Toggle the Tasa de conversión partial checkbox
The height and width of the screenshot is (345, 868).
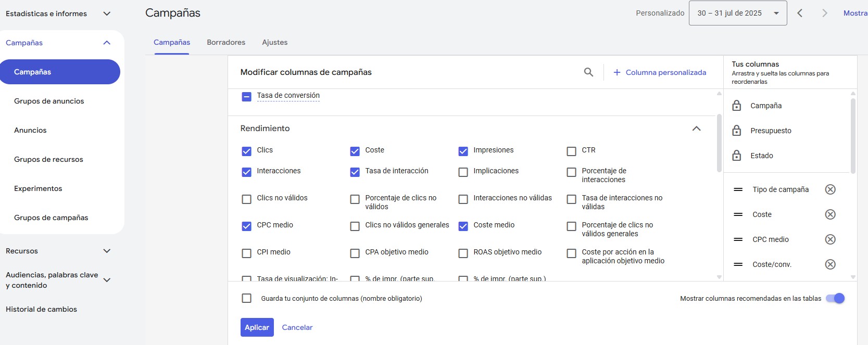[x=247, y=97]
